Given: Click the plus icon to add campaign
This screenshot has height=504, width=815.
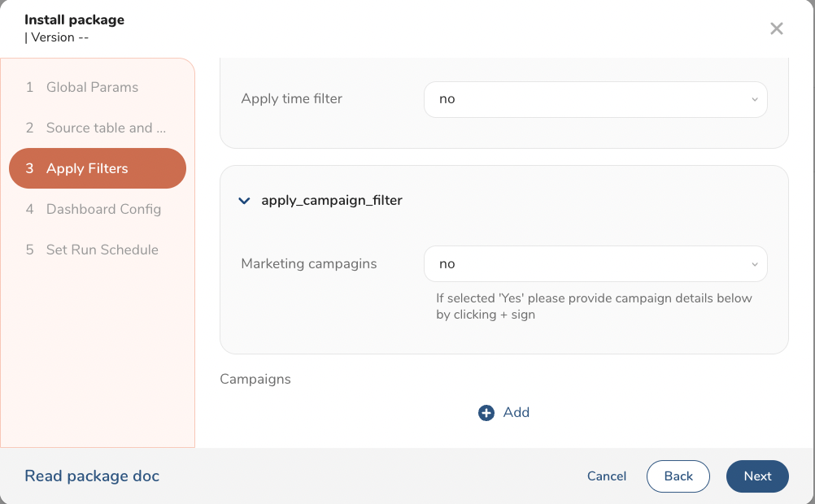Looking at the screenshot, I should 486,413.
